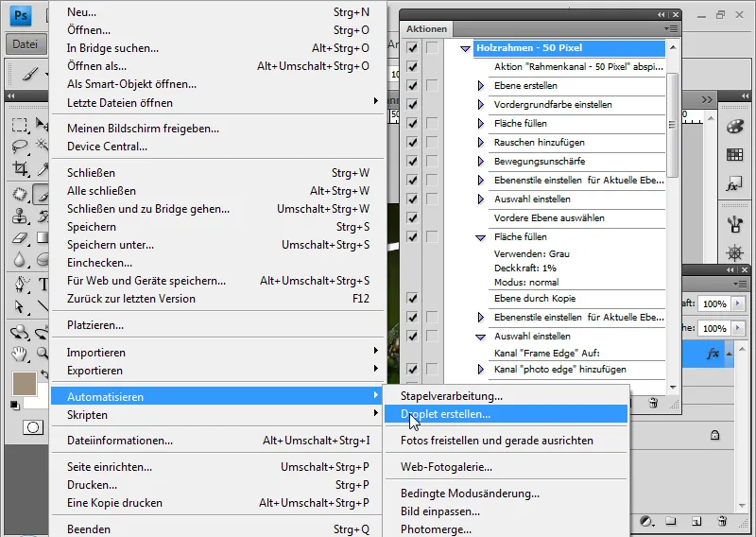Select the Spot Healing Brush tool
756x537 pixels.
pos(19,194)
